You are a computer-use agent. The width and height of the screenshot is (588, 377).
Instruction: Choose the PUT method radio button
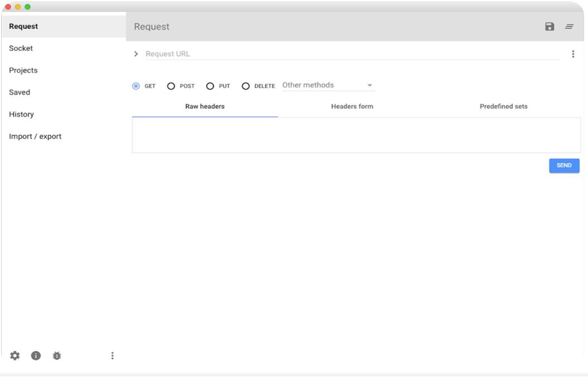[x=211, y=86]
